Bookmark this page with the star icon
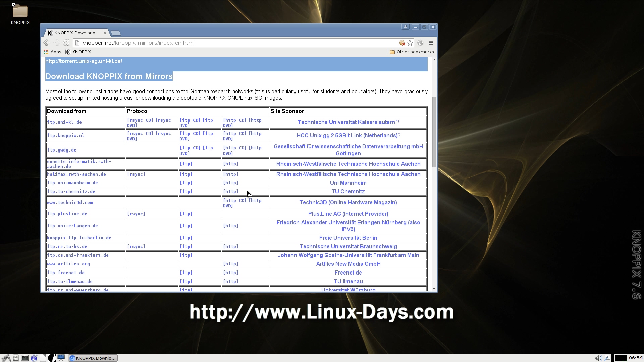This screenshot has width=644, height=362. click(x=410, y=43)
